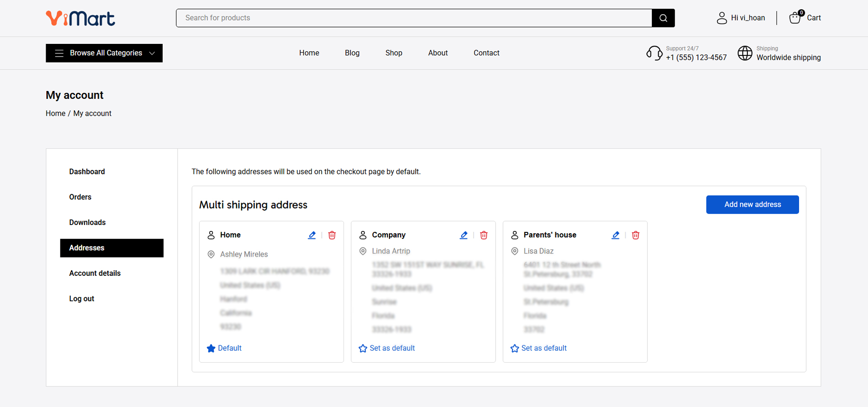Screen dimensions: 868x407
Task: Set Company as default address
Action: [x=387, y=348]
